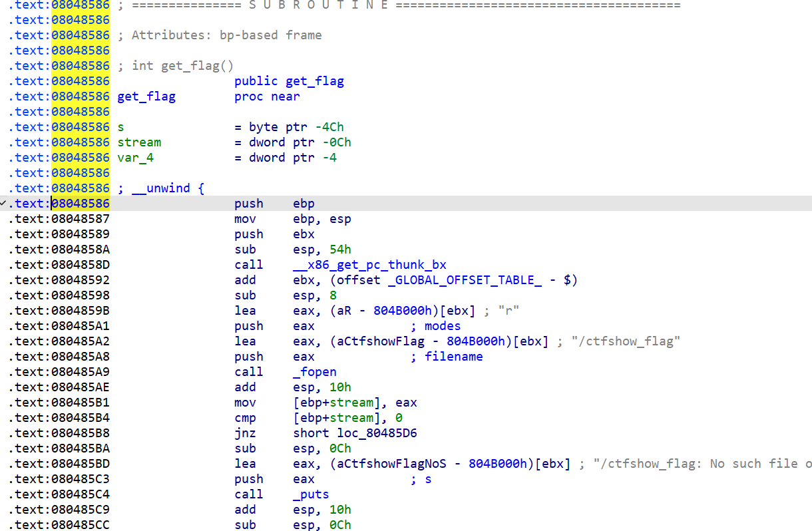Screen dimensions: 812x531
Task: Click the s variable byte ptr definition
Action: pyautogui.click(x=120, y=127)
